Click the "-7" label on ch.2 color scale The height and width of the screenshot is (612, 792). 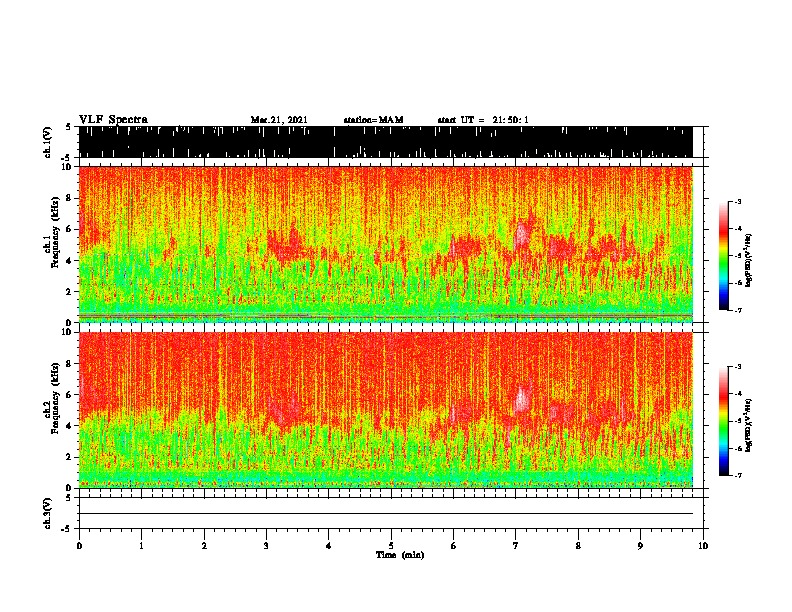pyautogui.click(x=737, y=476)
